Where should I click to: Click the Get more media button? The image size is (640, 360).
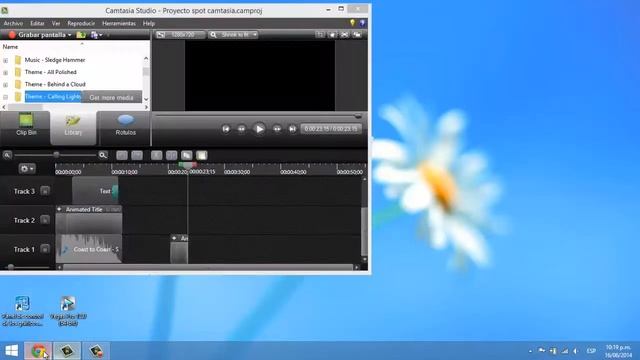tap(111, 98)
